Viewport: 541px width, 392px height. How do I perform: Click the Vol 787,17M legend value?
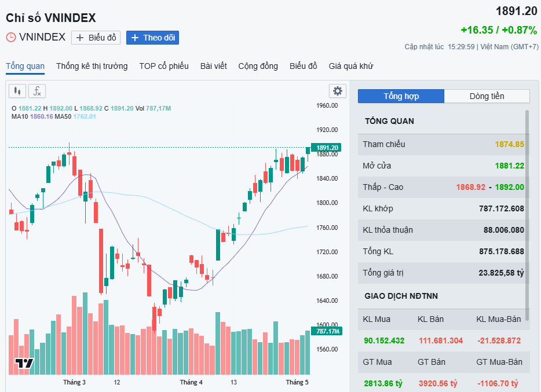158,108
